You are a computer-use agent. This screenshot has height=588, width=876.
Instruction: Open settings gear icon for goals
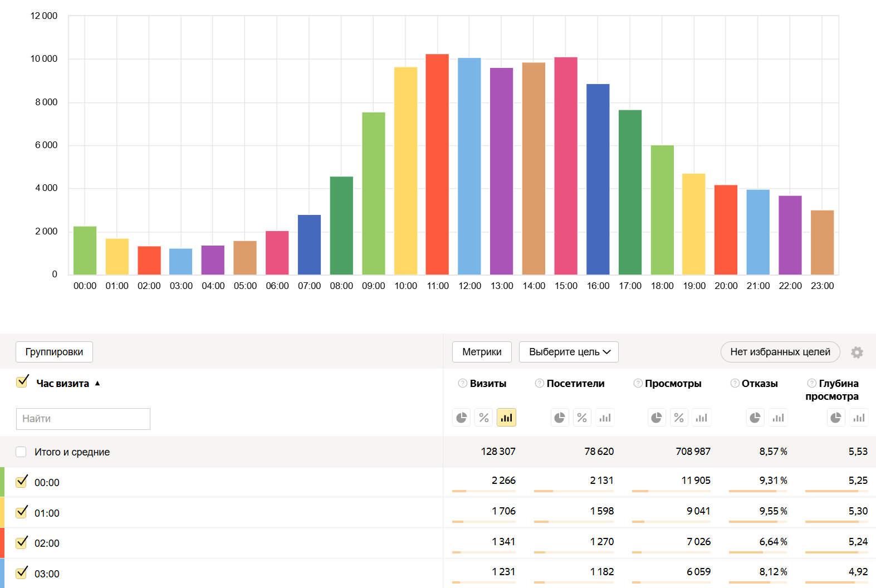coord(857,352)
